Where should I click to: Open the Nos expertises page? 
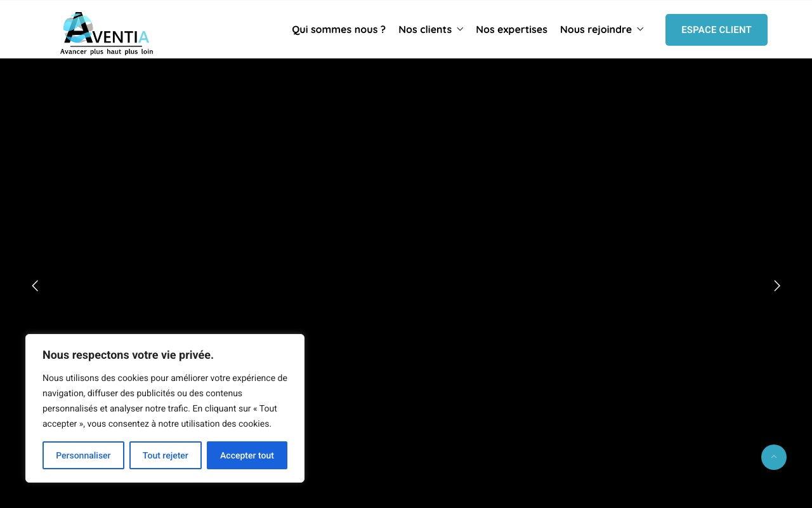tap(511, 29)
